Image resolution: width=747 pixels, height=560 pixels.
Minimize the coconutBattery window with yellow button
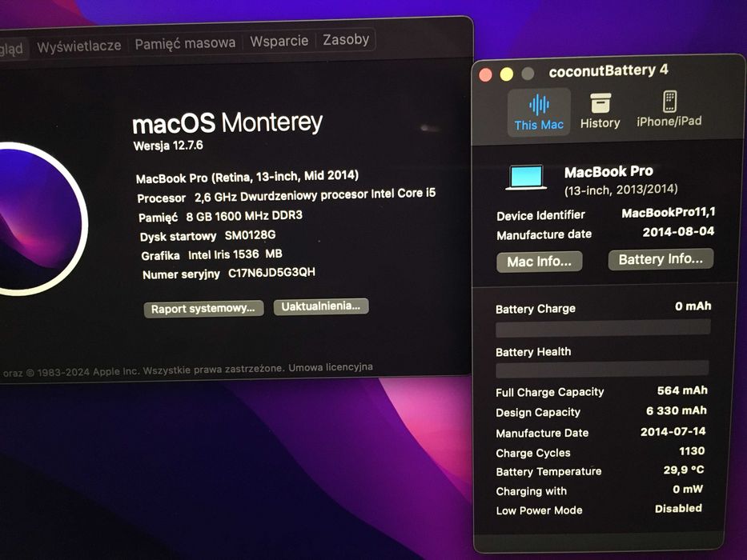tap(507, 74)
